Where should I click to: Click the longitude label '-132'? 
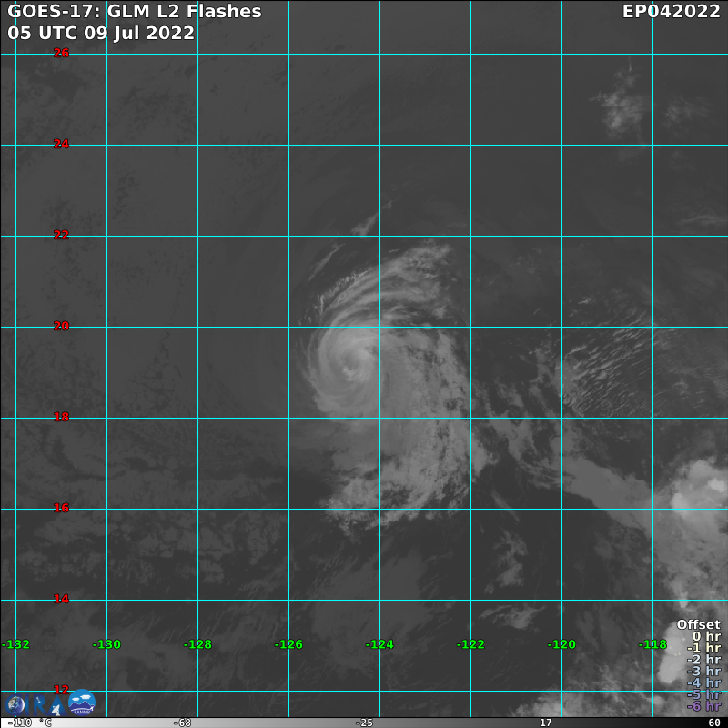[15, 644]
